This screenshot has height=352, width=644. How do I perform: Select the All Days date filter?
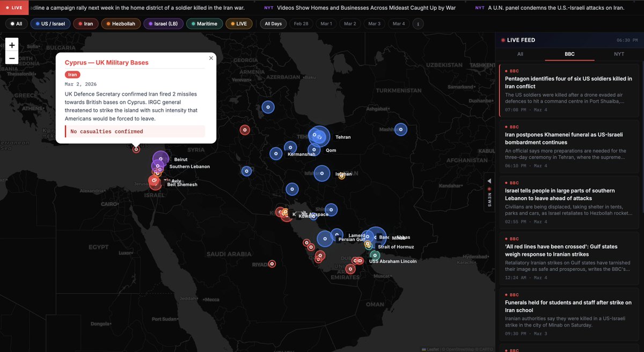coord(273,24)
